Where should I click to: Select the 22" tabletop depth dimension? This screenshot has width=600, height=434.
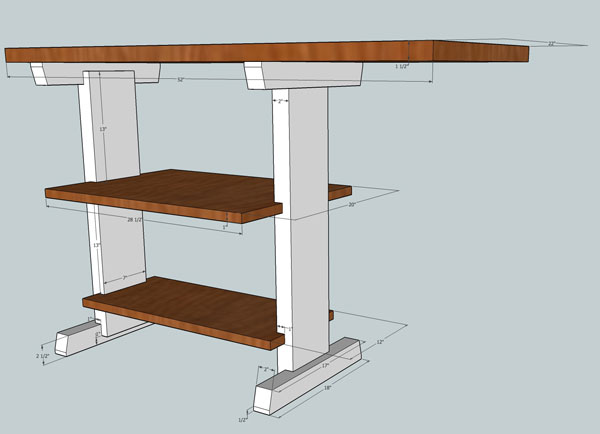coord(551,44)
